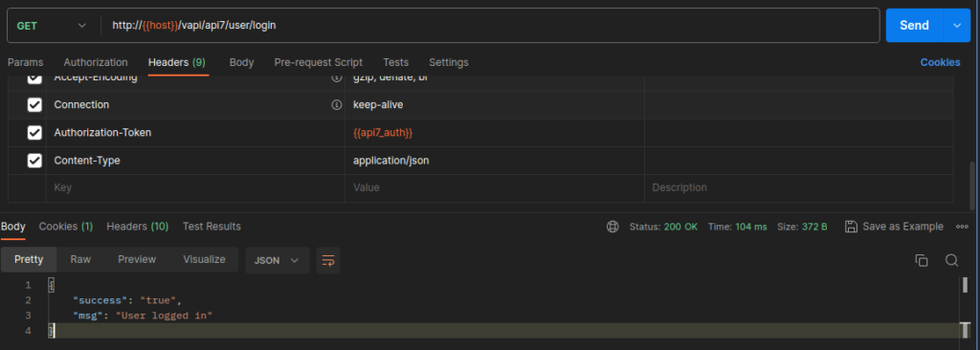Select the Raw view
Viewport: 980px width, 350px height.
80,259
